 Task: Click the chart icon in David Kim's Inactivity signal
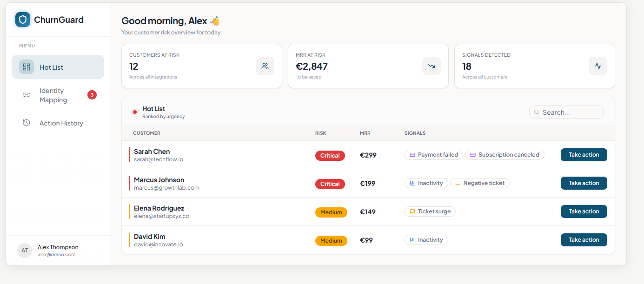tap(413, 239)
